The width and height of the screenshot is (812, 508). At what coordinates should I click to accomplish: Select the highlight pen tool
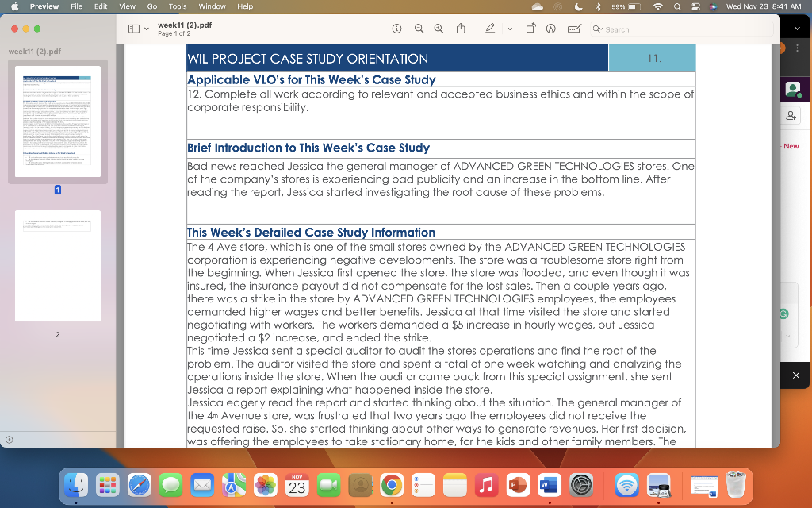coord(490,29)
